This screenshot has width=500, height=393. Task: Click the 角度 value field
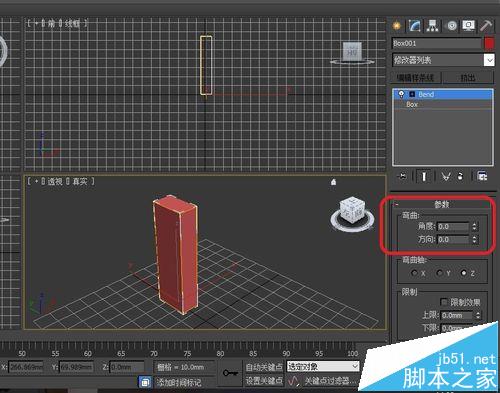point(453,226)
